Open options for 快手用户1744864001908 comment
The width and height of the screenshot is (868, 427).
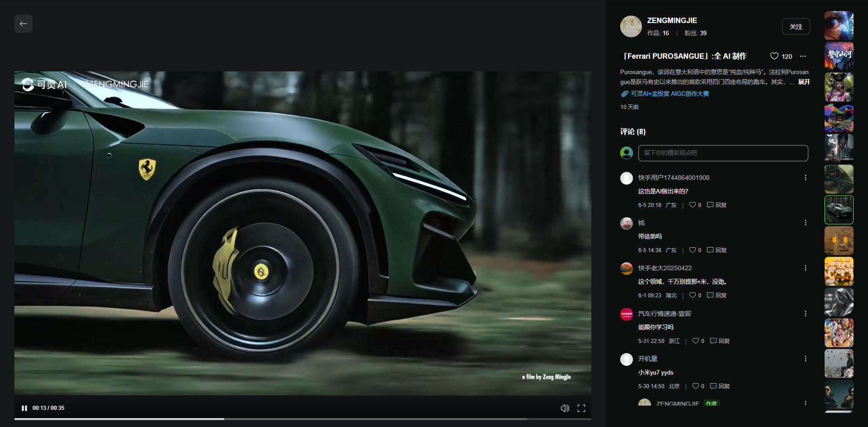point(806,178)
